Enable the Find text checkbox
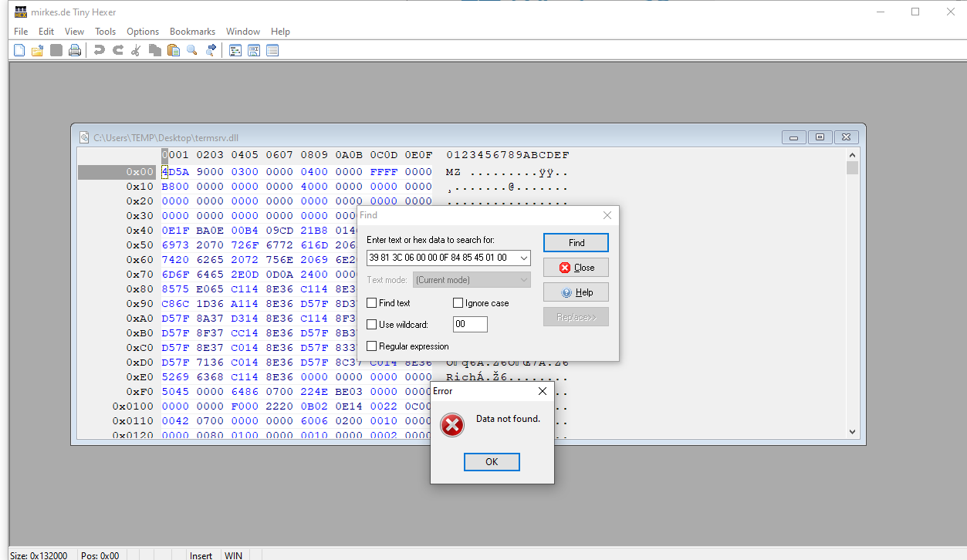967x560 pixels. tap(371, 303)
